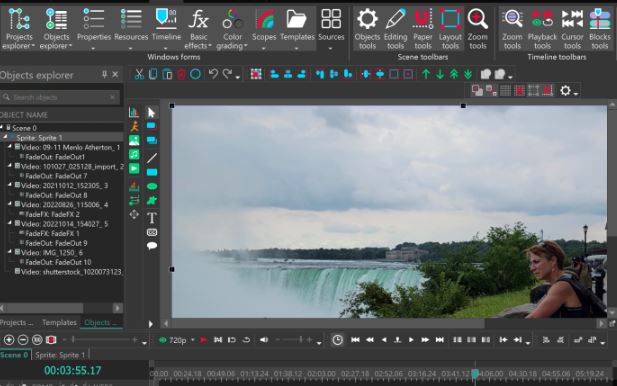Click the Play button in playback controls

pyautogui.click(x=411, y=340)
